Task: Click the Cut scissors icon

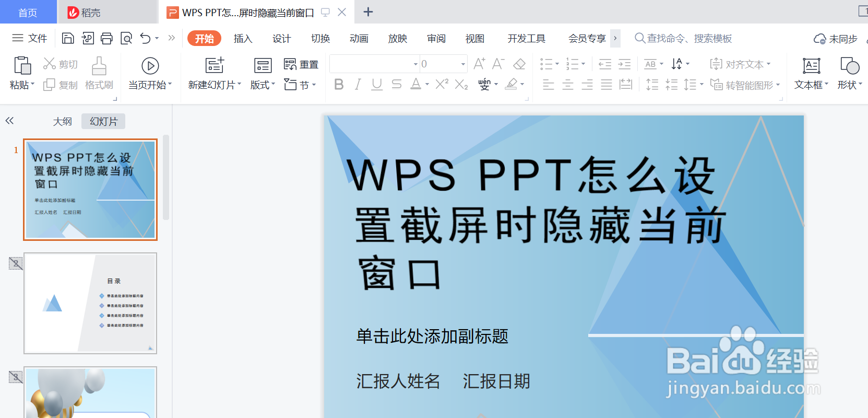Action: 49,64
